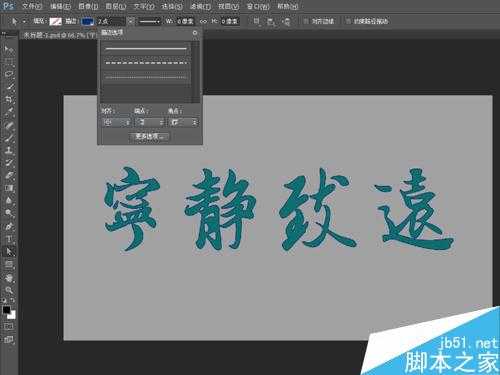Image resolution: width=500 pixels, height=375 pixels.
Task: Change screen mode via toolbox icon
Action: pyautogui.click(x=9, y=340)
